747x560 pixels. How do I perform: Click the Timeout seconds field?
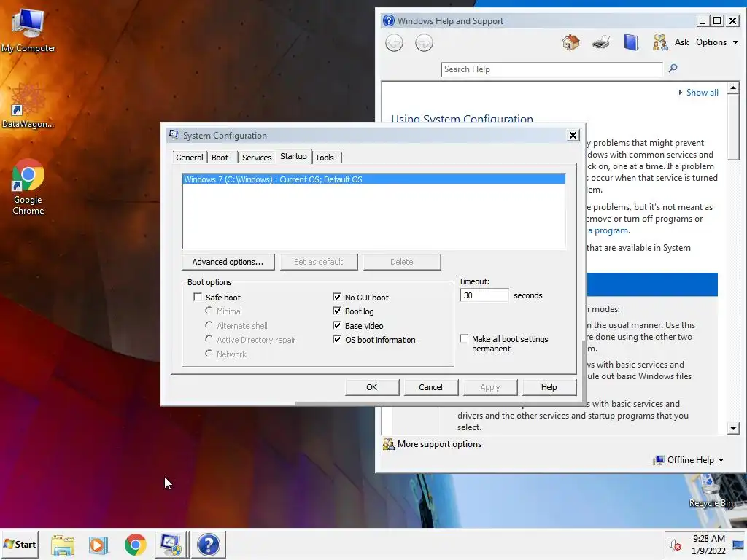pos(484,295)
